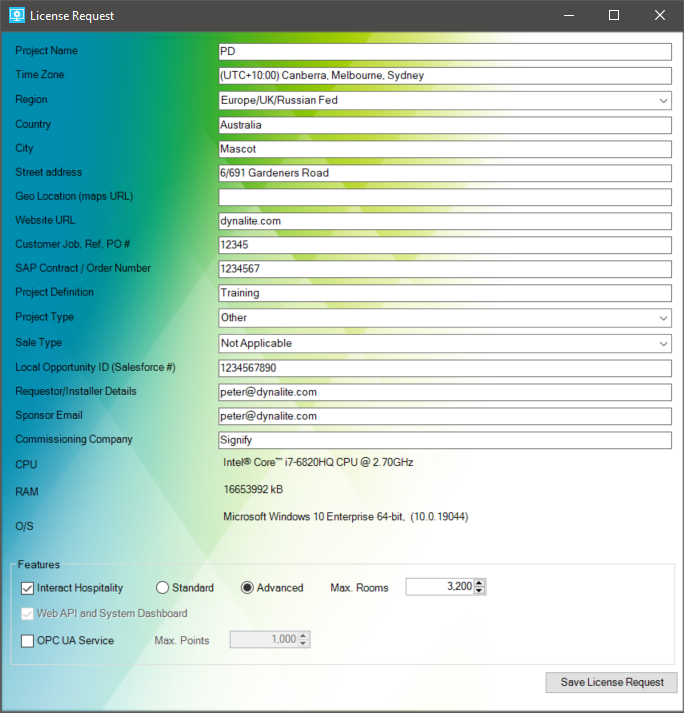Click the CPU value Intel Core i7-6820HQ text

pos(318,462)
